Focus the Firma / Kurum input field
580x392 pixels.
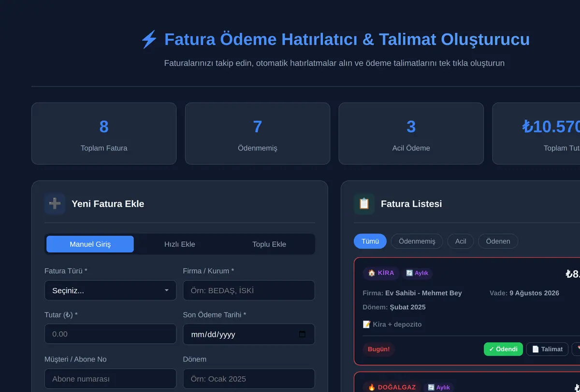coord(249,290)
